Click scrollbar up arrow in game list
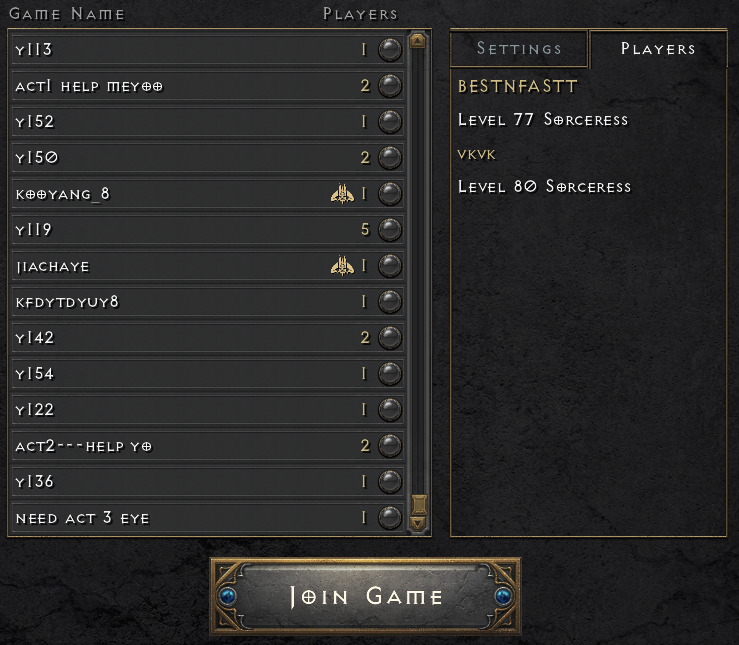Screen dimensions: 739x645 418,41
